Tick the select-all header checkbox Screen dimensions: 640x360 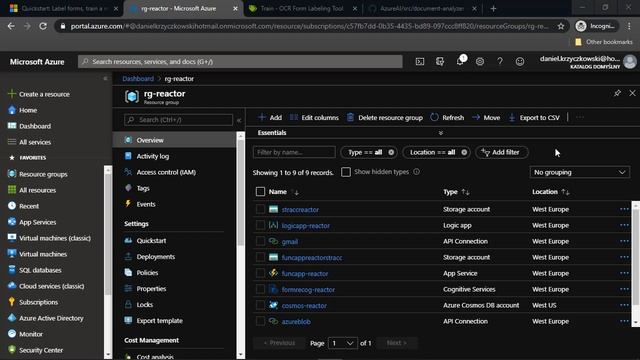[260, 191]
